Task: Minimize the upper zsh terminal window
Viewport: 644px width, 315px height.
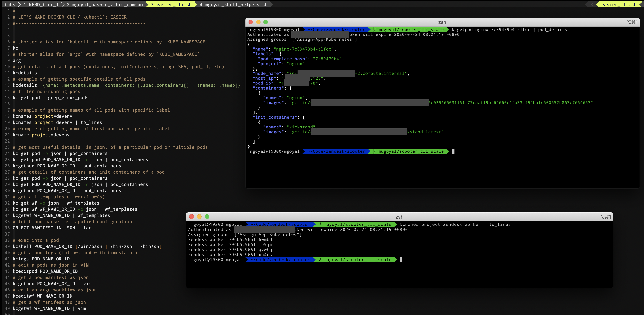Action: coord(258,22)
